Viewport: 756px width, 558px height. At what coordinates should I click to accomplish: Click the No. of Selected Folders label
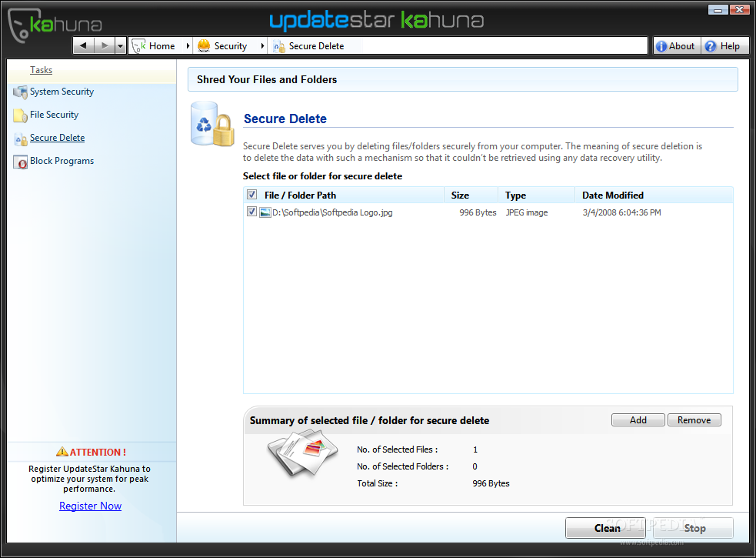click(402, 466)
